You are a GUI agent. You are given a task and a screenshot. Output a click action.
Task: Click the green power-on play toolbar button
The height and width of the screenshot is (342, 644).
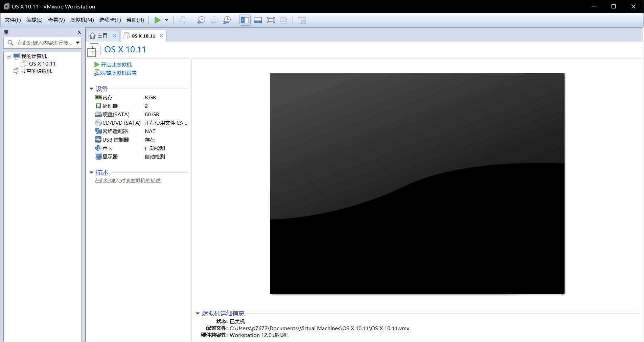click(157, 20)
